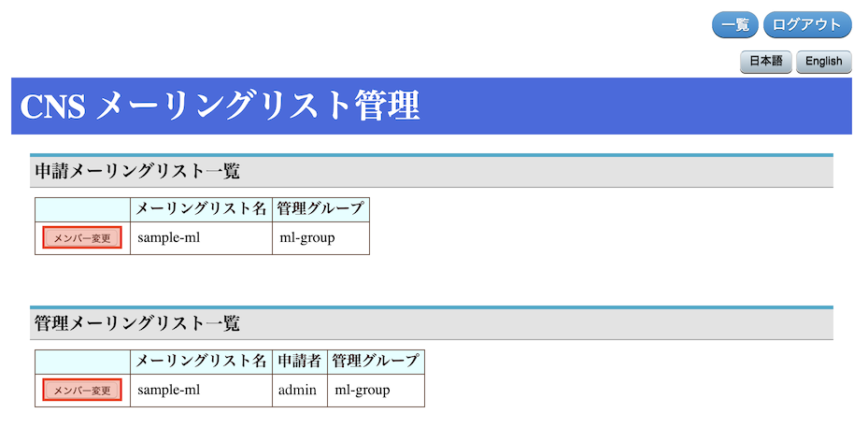The image size is (868, 427).
Task: Click the CNS メーリングリスト管理 page title
Action: point(221,107)
